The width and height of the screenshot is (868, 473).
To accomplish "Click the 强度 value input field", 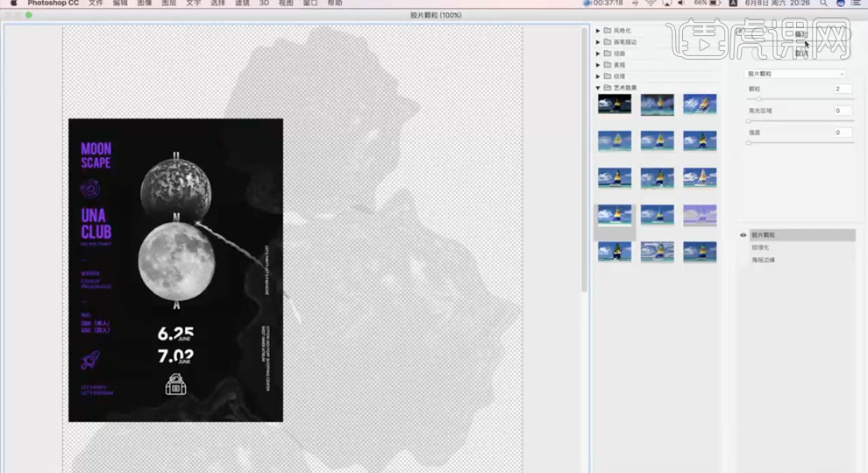I will coord(843,133).
